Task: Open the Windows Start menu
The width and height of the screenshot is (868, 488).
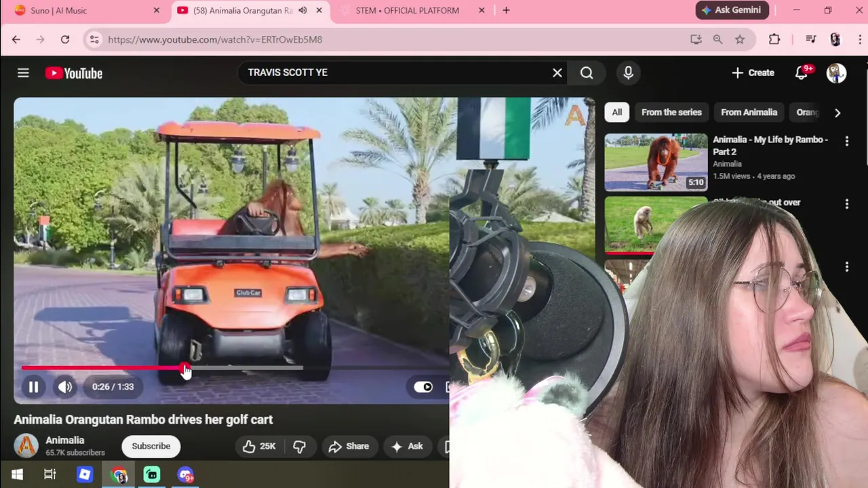Action: click(18, 474)
